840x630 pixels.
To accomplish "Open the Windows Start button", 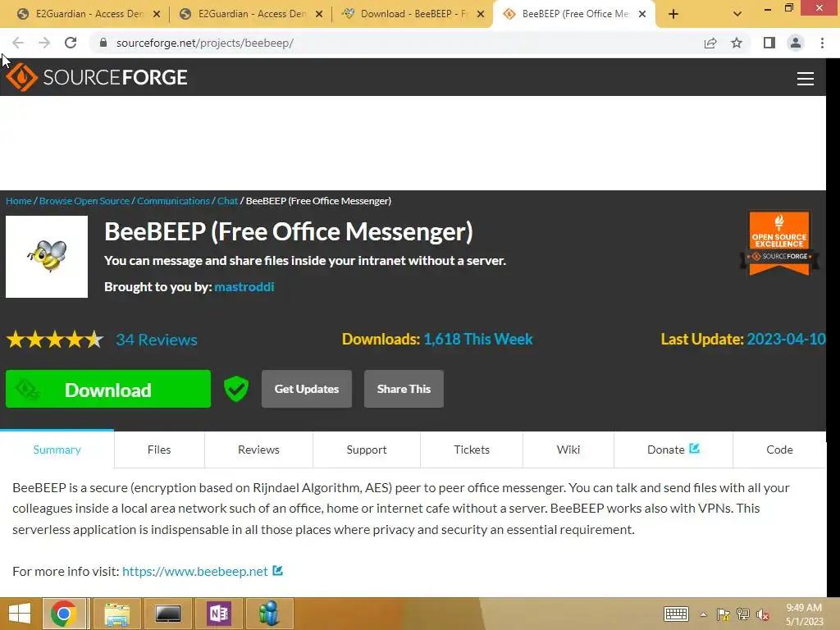I will pos(20,614).
